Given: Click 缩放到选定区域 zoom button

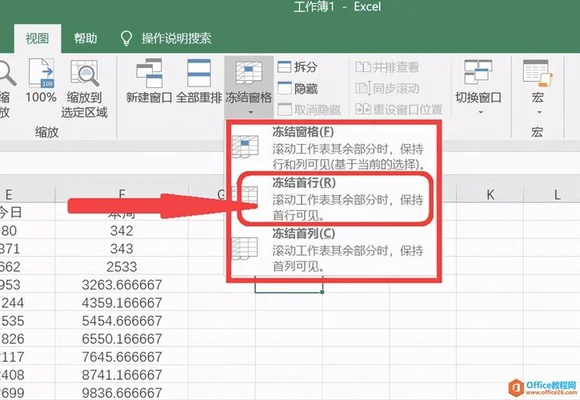Looking at the screenshot, I should pyautogui.click(x=84, y=89).
